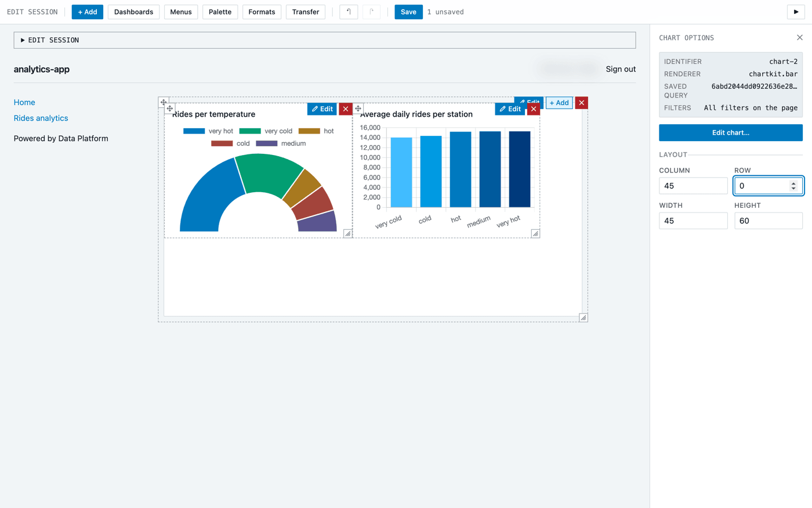The width and height of the screenshot is (812, 508).
Task: Open the Home link
Action: [x=24, y=102]
